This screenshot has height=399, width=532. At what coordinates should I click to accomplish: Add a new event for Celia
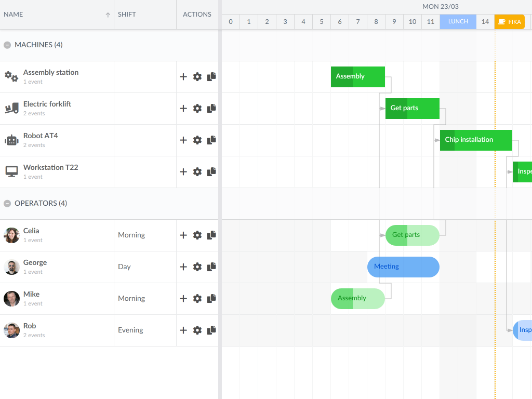click(183, 235)
